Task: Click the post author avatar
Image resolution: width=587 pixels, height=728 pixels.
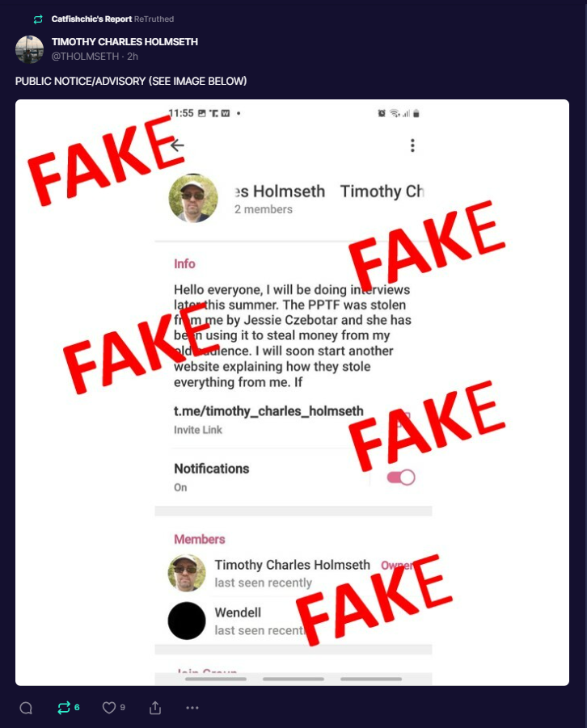Action: click(x=29, y=48)
